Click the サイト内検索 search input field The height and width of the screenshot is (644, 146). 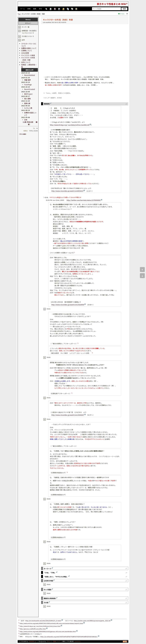[106, 9]
